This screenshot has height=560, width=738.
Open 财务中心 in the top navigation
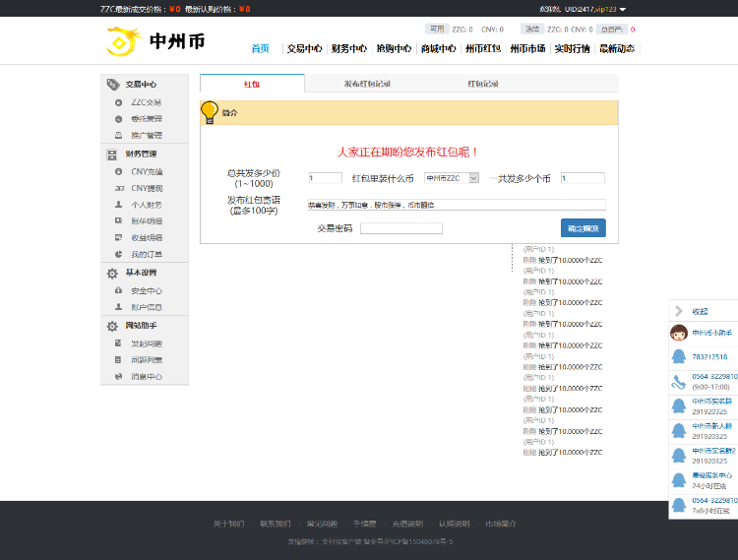(349, 48)
